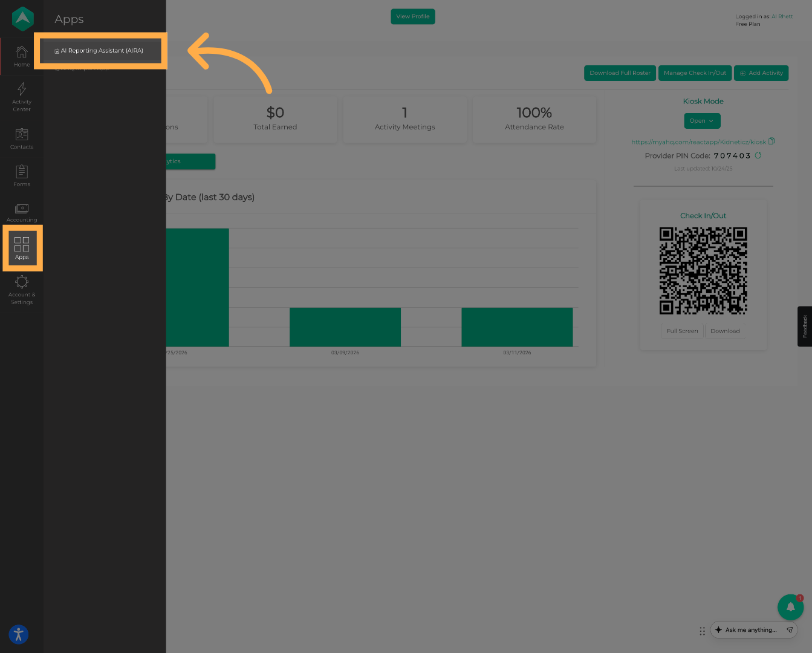This screenshot has width=812, height=653.
Task: Open the Activity Center lightning icon
Action: click(x=22, y=96)
